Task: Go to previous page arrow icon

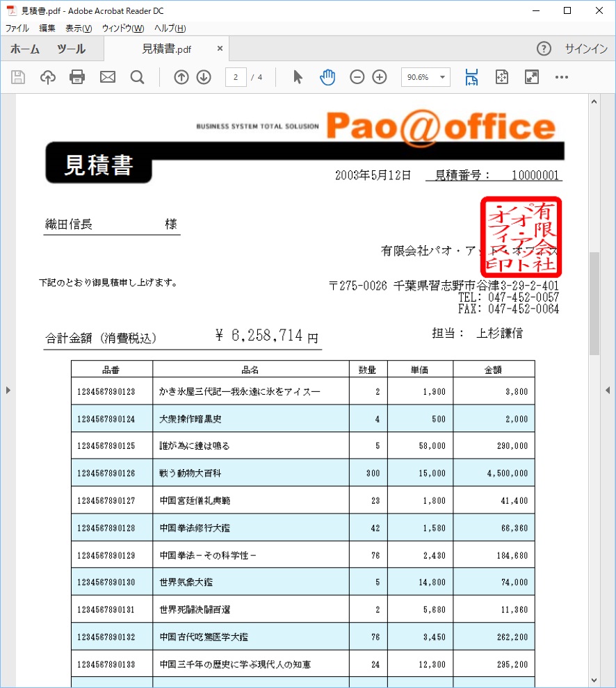Action: [x=181, y=77]
